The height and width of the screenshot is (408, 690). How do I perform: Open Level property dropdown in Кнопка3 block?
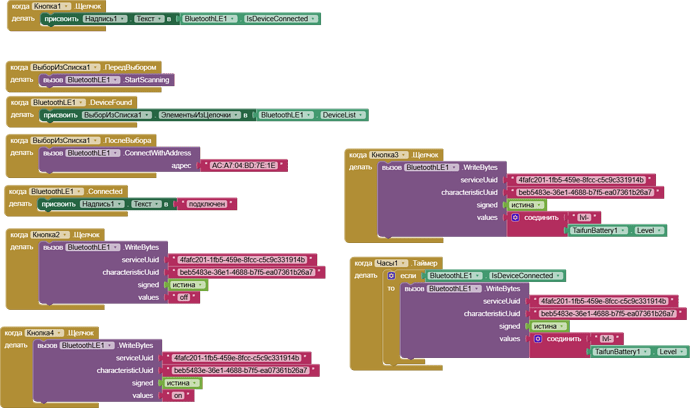click(x=649, y=231)
